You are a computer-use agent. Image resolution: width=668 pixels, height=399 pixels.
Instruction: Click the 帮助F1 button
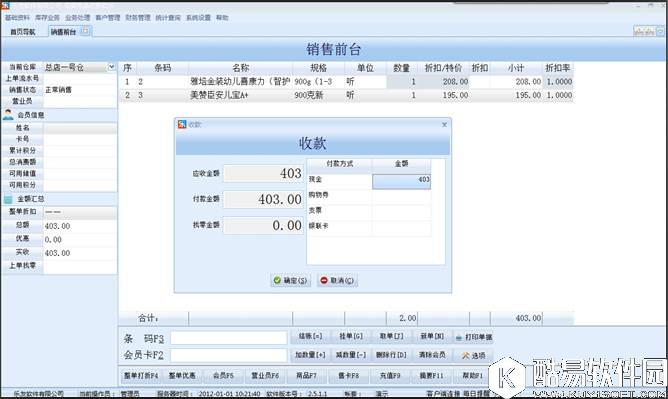[x=472, y=376]
